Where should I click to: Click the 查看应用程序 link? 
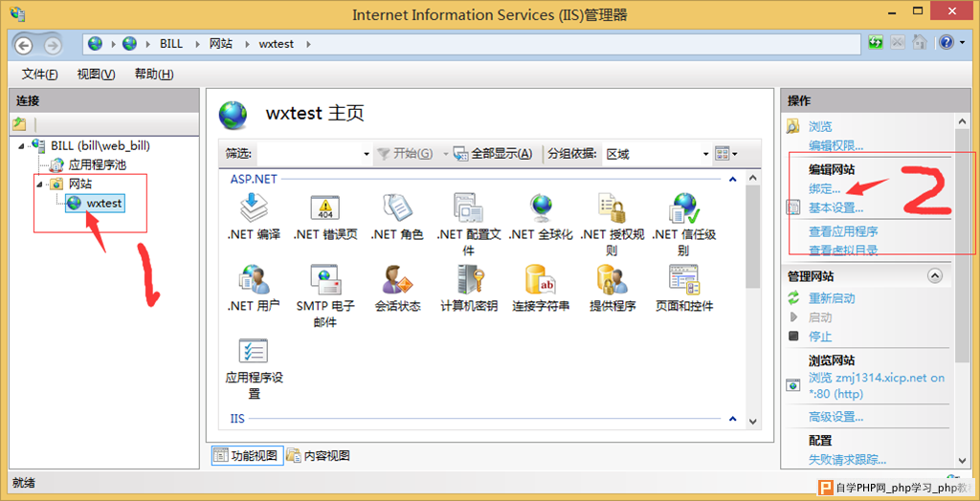[843, 231]
